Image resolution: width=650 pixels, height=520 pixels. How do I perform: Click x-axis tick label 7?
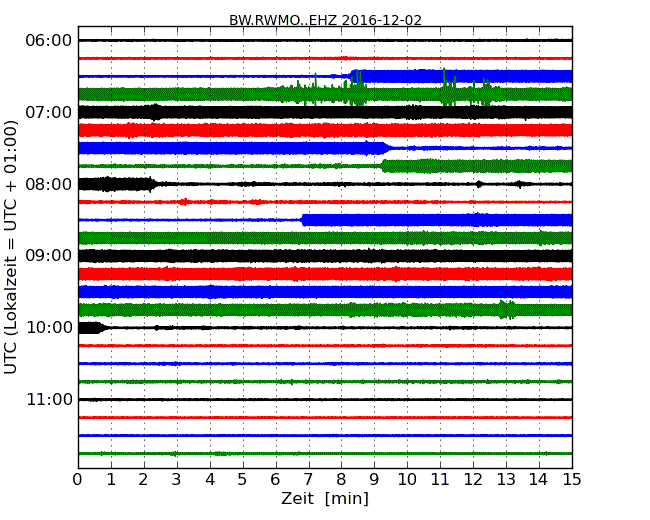click(308, 480)
